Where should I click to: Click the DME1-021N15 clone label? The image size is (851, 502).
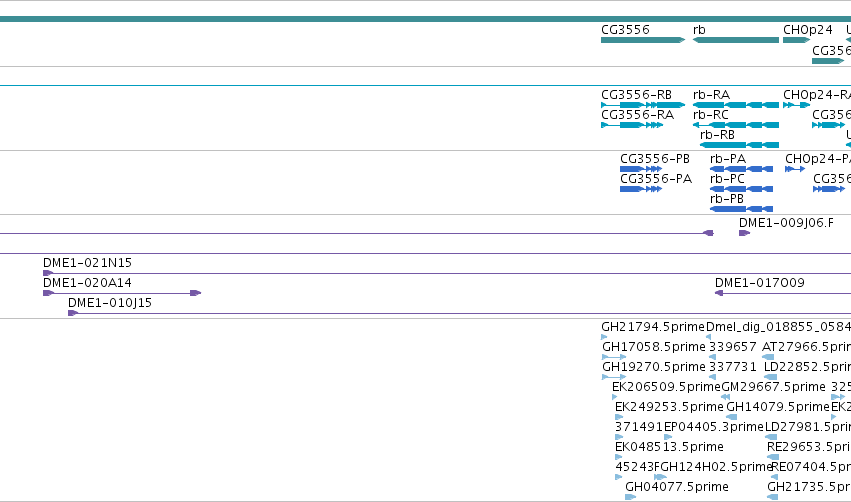(x=87, y=263)
